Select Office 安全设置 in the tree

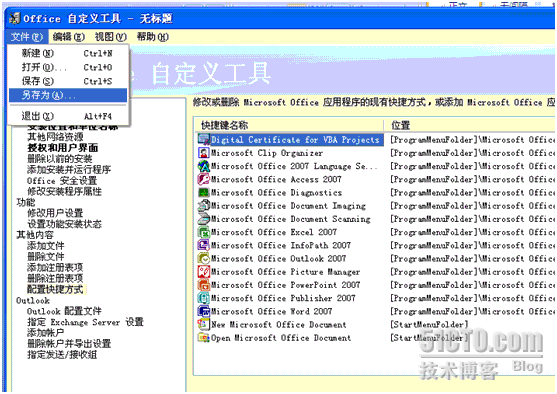[62, 180]
